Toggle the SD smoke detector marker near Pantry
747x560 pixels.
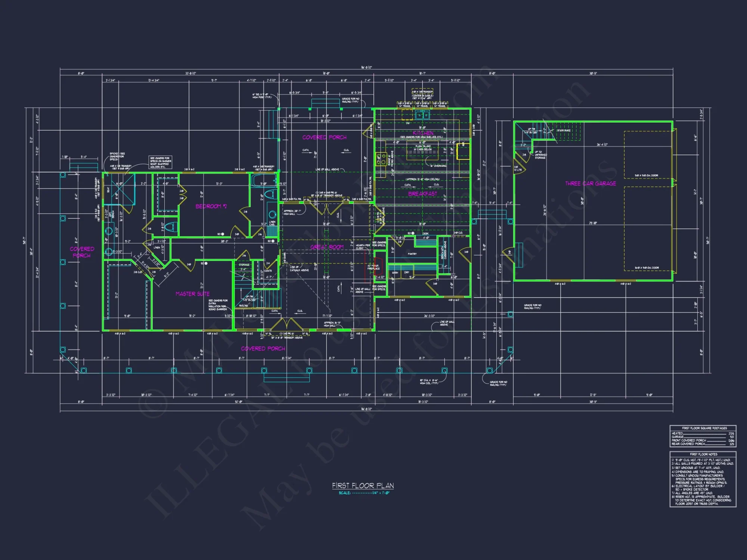coord(413,233)
